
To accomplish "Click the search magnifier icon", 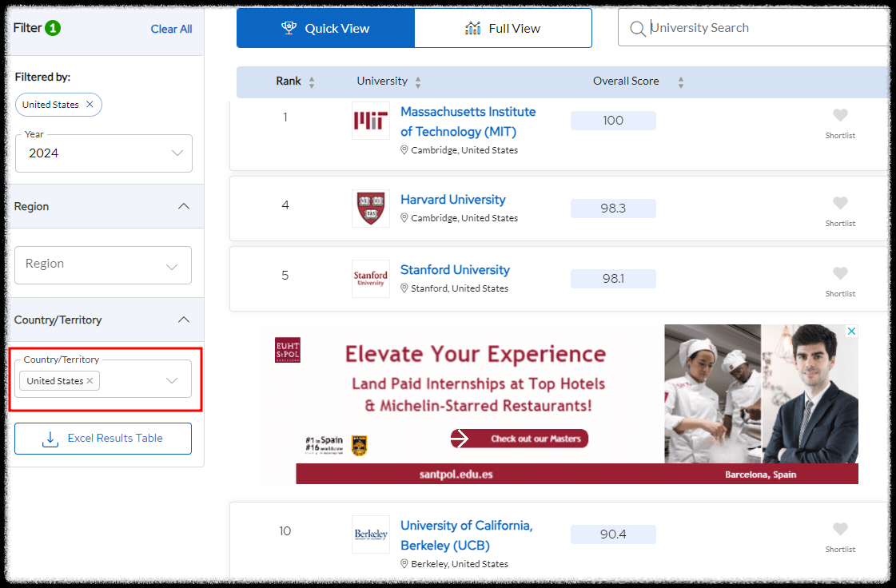I will point(637,28).
